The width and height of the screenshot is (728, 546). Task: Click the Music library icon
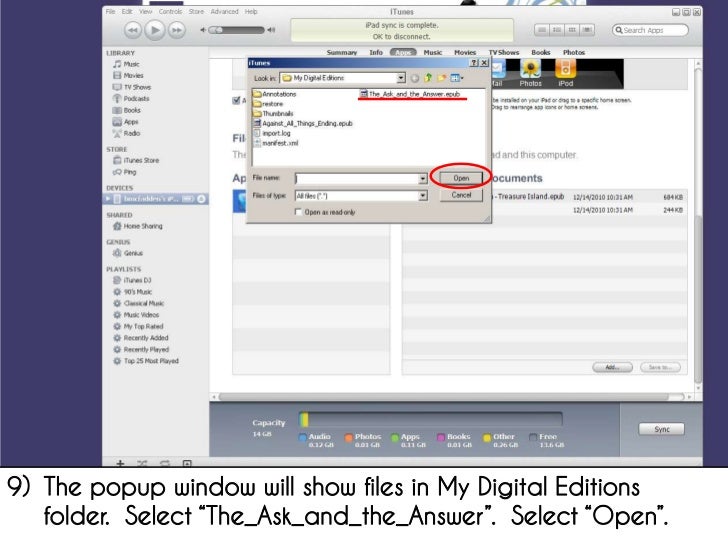[x=117, y=64]
